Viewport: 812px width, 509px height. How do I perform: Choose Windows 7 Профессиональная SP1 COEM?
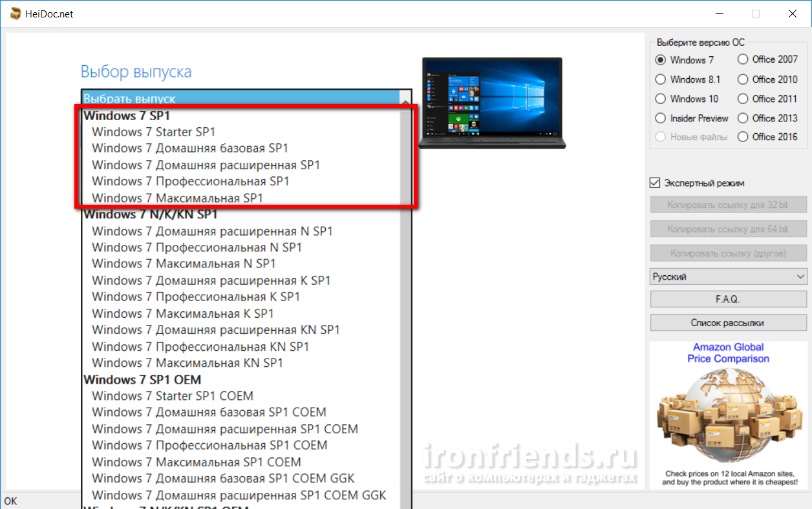coord(240,445)
